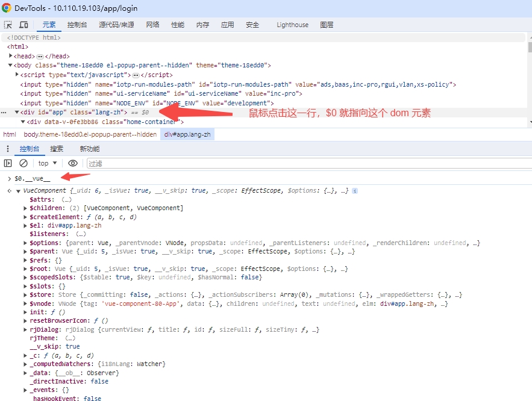Expand the $store property
The image size is (532, 401).
coord(25,295)
